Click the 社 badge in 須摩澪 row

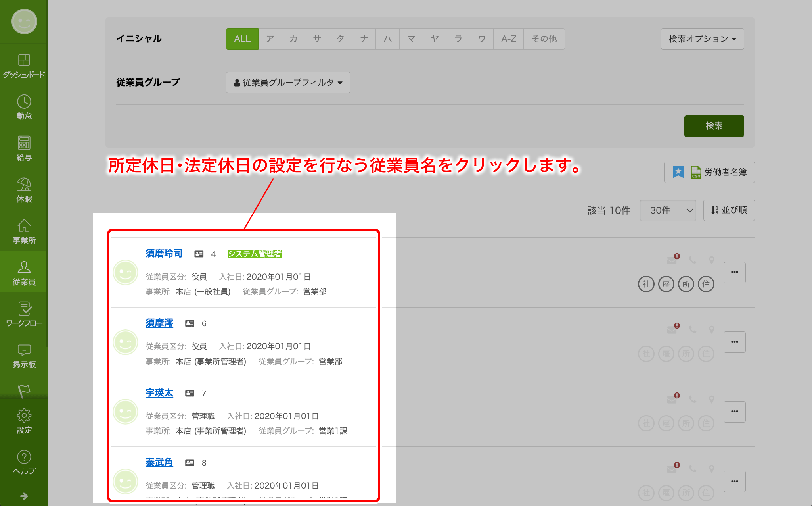pos(646,354)
